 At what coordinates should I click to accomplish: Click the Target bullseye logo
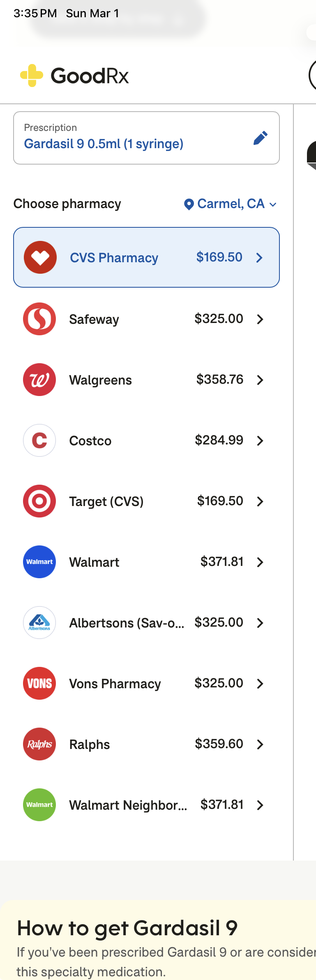39,501
